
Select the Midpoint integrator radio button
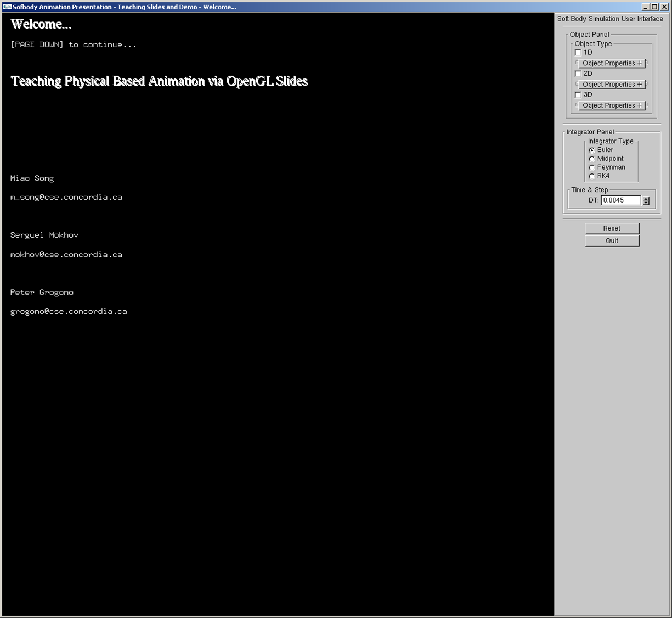tap(591, 159)
